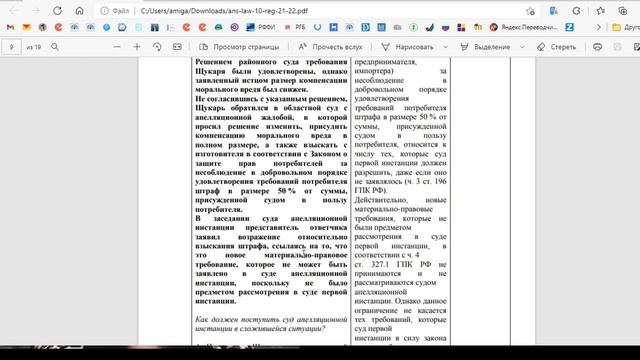Click the browser back arrow
The width and height of the screenshot is (640, 360).
13,11
